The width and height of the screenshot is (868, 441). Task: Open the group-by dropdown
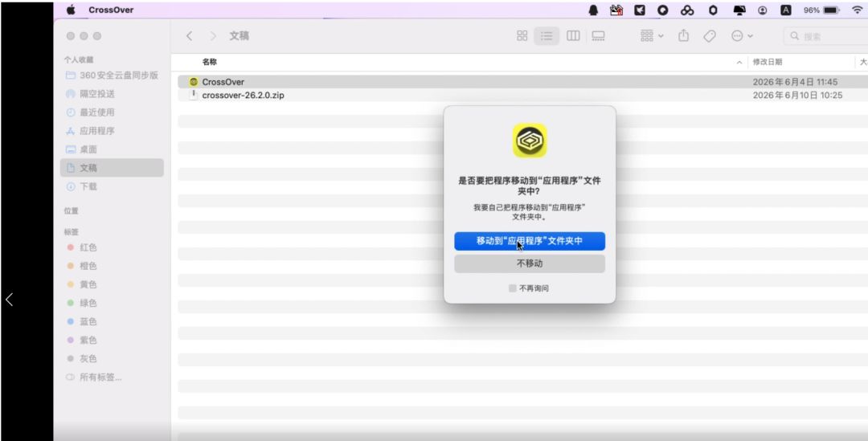652,36
